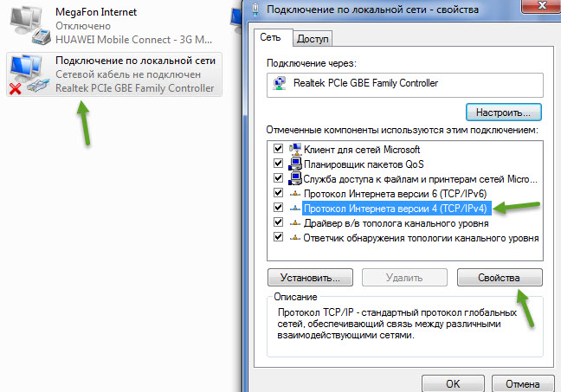Click the Realtek adapter icon under Подключение через
561x392 pixels.
tap(279, 83)
